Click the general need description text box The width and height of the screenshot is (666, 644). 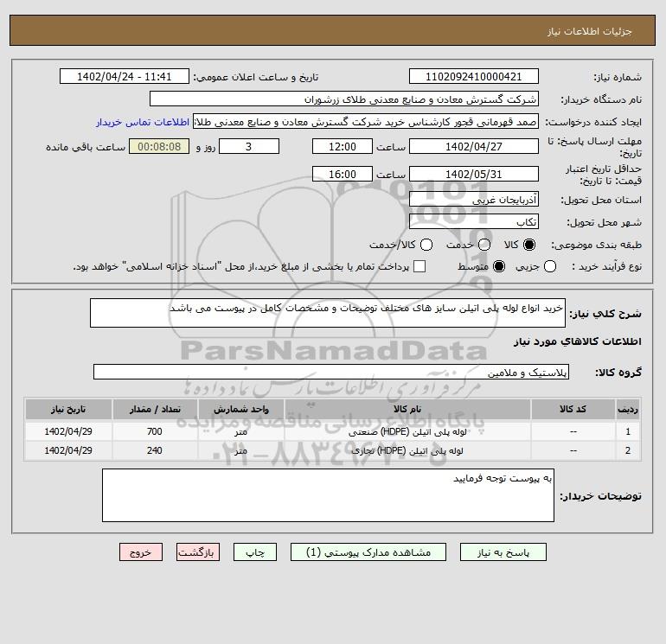pyautogui.click(x=328, y=313)
